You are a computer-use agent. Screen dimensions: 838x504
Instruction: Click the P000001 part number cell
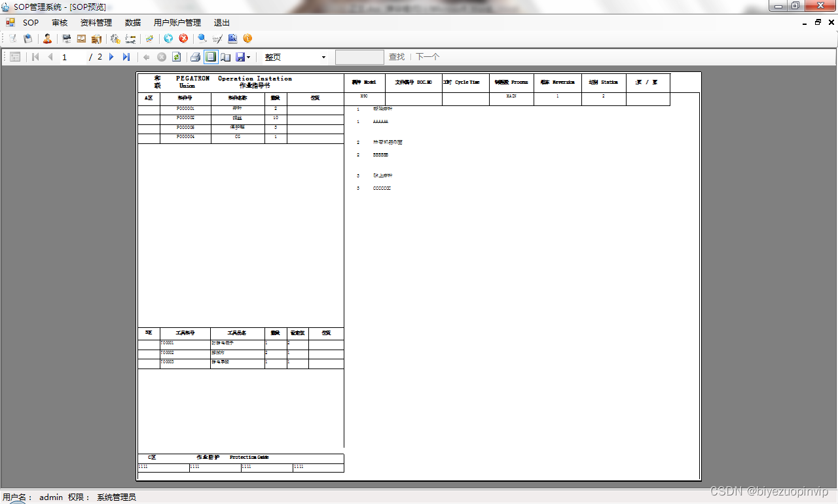(185, 109)
